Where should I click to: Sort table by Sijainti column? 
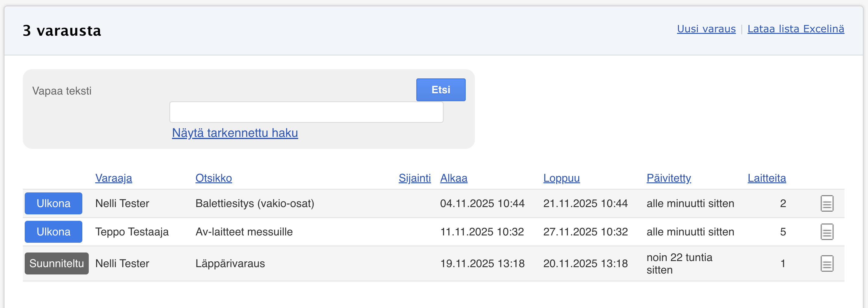point(414,178)
